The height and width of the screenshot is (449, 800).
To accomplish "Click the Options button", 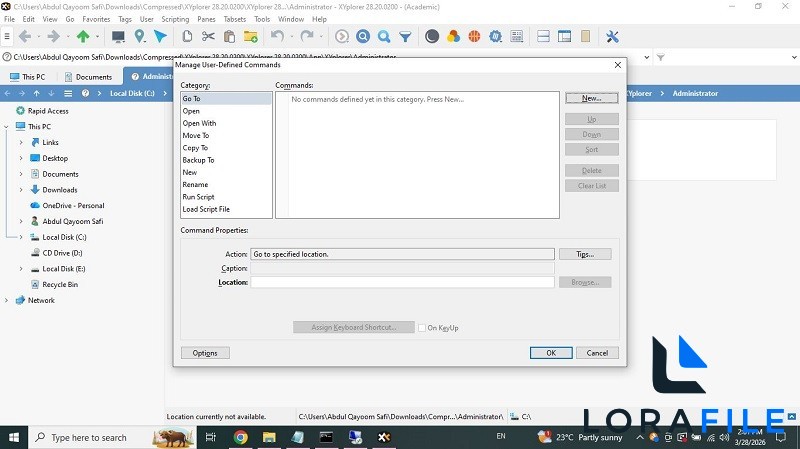I will tap(205, 353).
